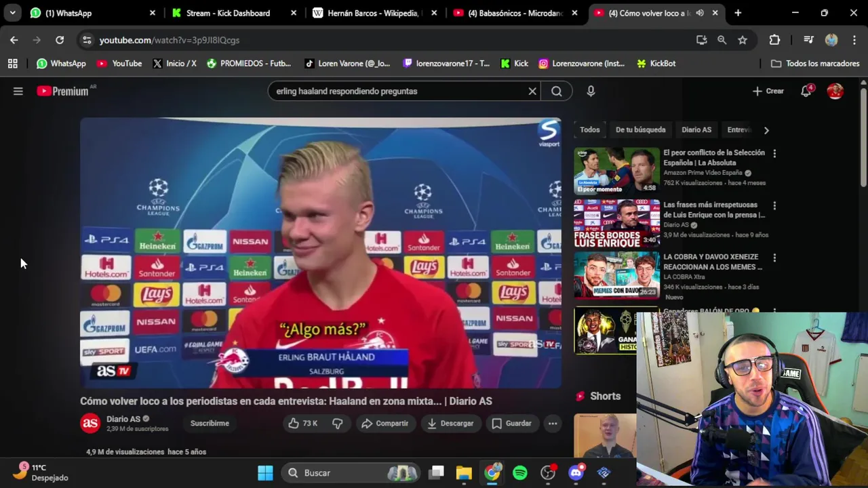This screenshot has width=868, height=488.
Task: Mute the tab via speaker icon
Action: click(x=700, y=13)
